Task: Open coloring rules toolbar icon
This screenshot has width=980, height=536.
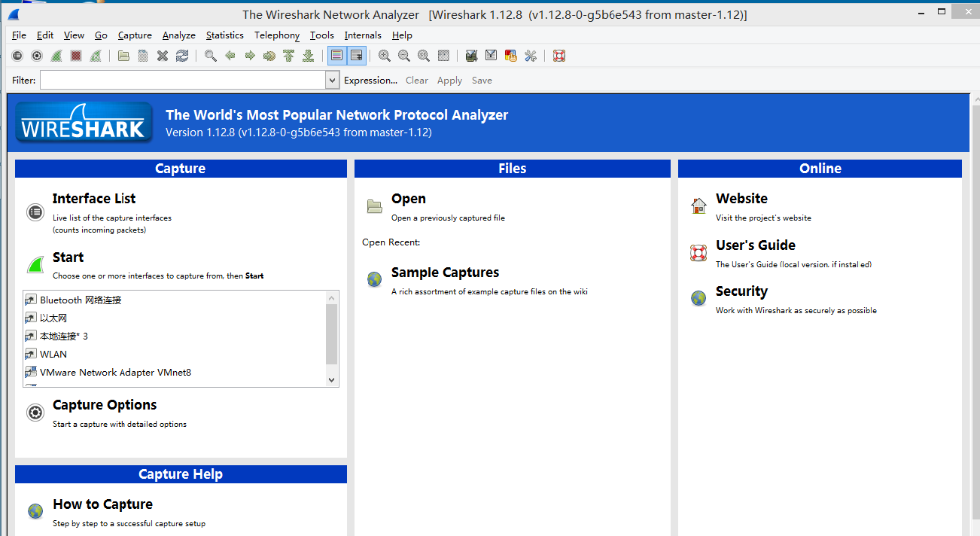Action: pyautogui.click(x=511, y=56)
